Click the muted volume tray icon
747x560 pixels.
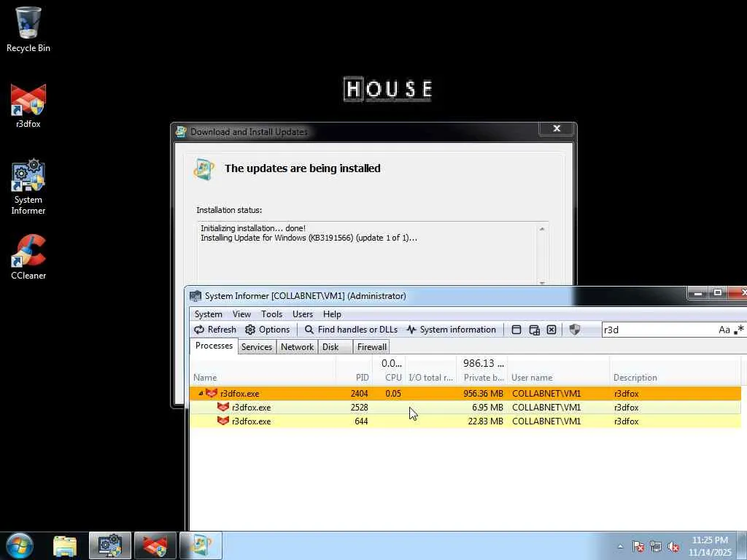click(673, 547)
